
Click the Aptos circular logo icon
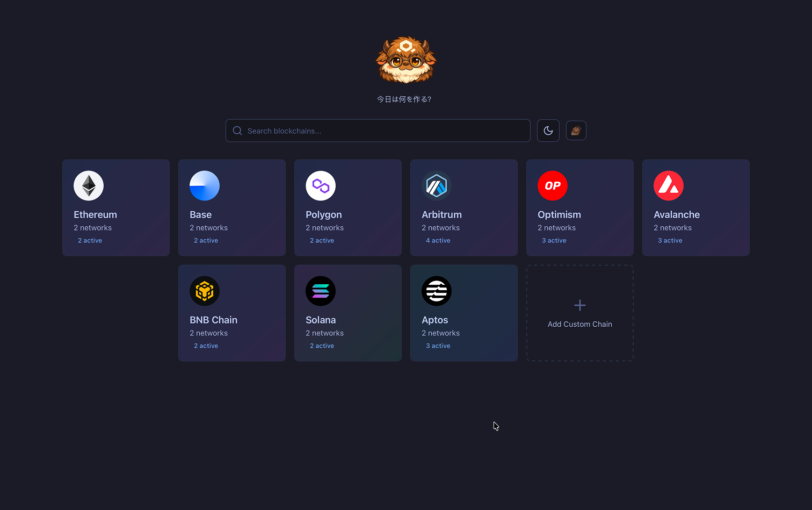[x=436, y=291]
